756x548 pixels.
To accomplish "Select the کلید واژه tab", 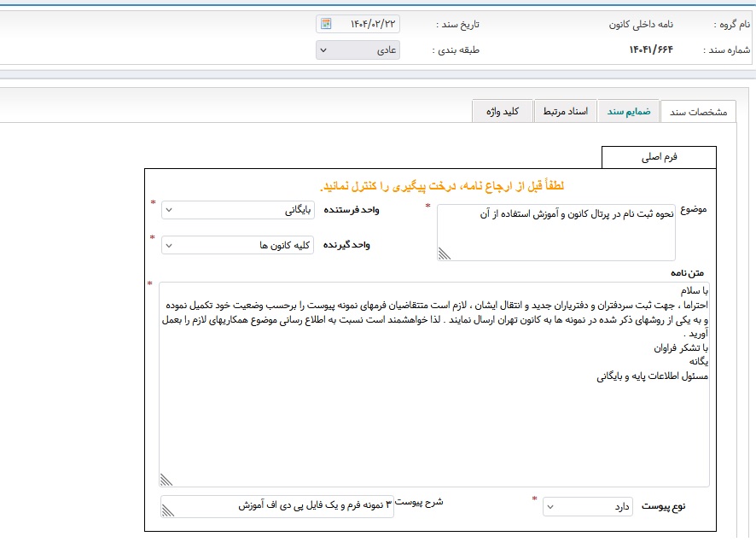I will (503, 112).
